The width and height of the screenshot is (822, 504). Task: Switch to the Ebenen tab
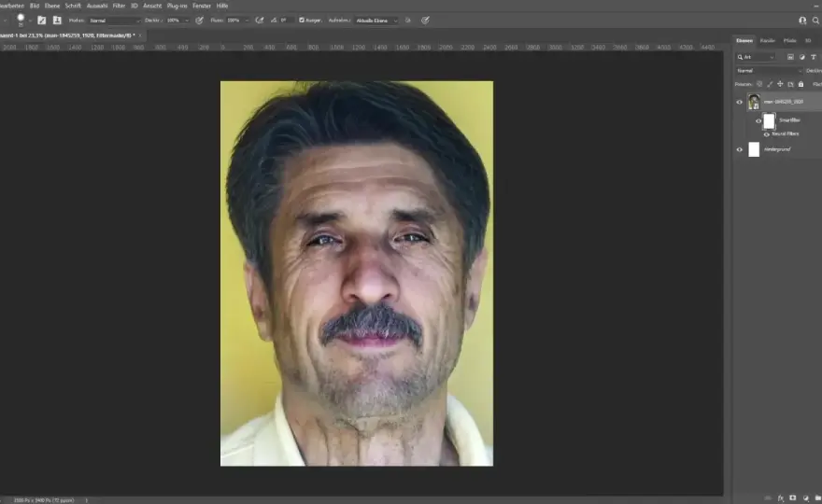tap(744, 40)
